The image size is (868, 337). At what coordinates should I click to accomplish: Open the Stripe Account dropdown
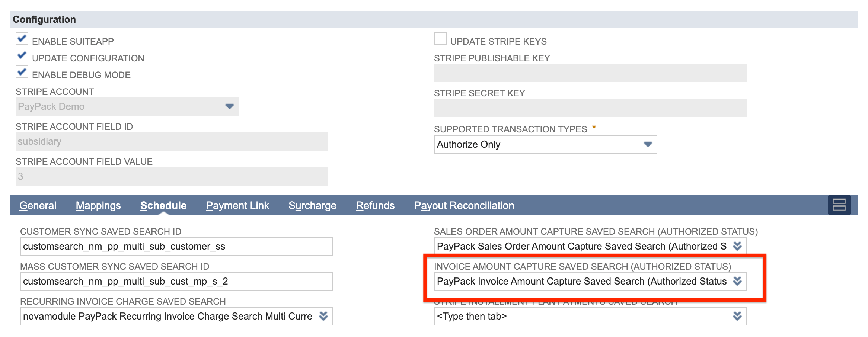click(x=230, y=106)
